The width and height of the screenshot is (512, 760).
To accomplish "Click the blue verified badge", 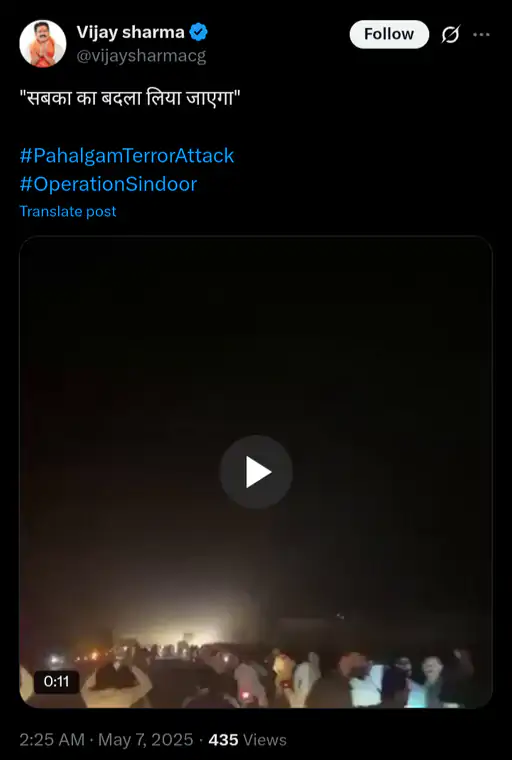I will (198, 32).
